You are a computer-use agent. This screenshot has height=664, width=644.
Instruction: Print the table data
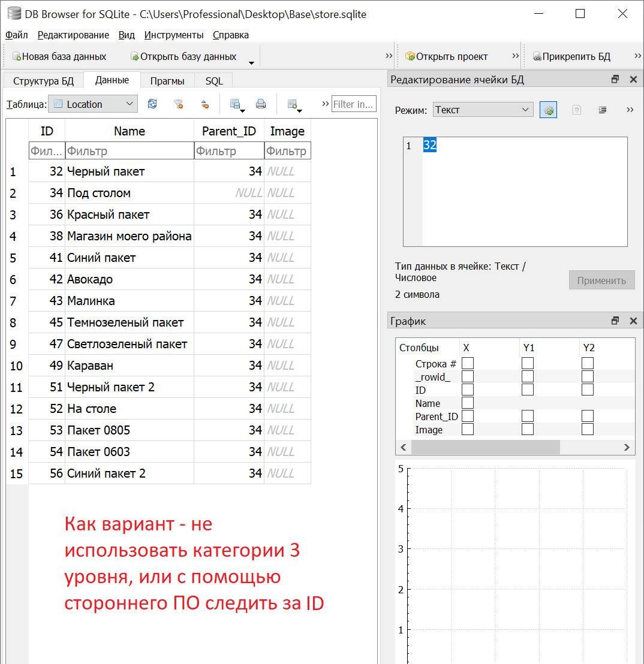pos(261,104)
